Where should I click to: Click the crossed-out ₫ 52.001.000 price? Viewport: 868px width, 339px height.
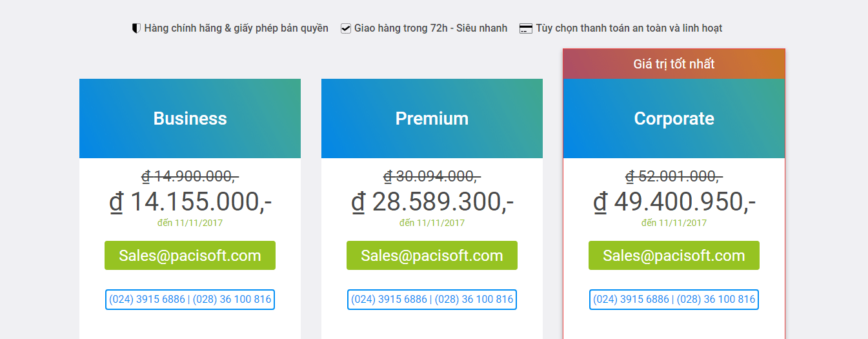(674, 176)
